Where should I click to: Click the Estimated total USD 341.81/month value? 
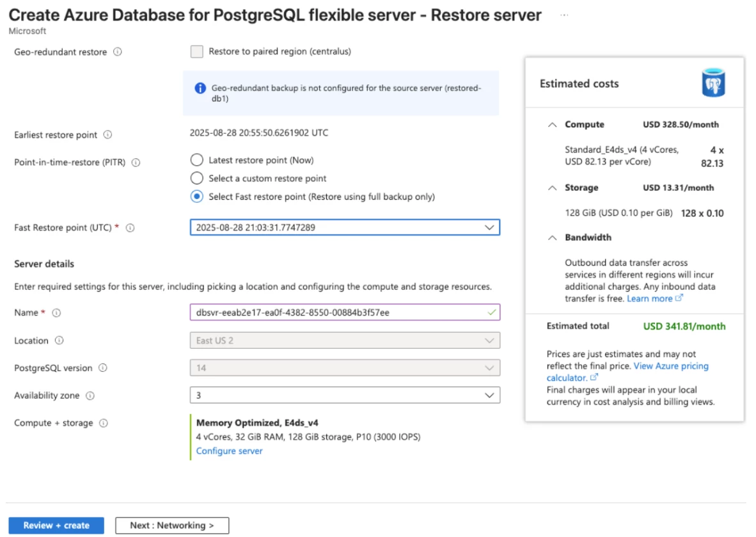pos(684,326)
